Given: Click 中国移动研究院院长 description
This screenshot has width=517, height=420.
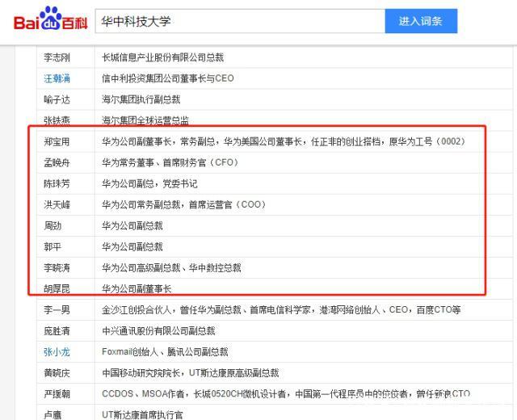Looking at the screenshot, I should point(191,373).
